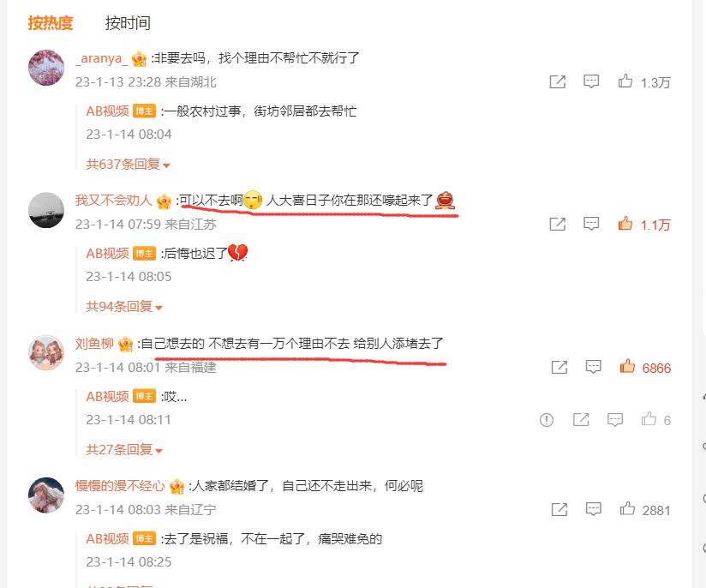
Task: Expand 共27条回复 replies
Action: pos(124,450)
